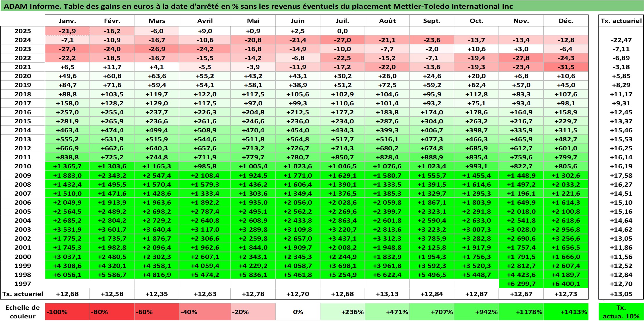The width and height of the screenshot is (644, 321).
Task: Select the +236% light green scale swatch
Action: coord(342,312)
